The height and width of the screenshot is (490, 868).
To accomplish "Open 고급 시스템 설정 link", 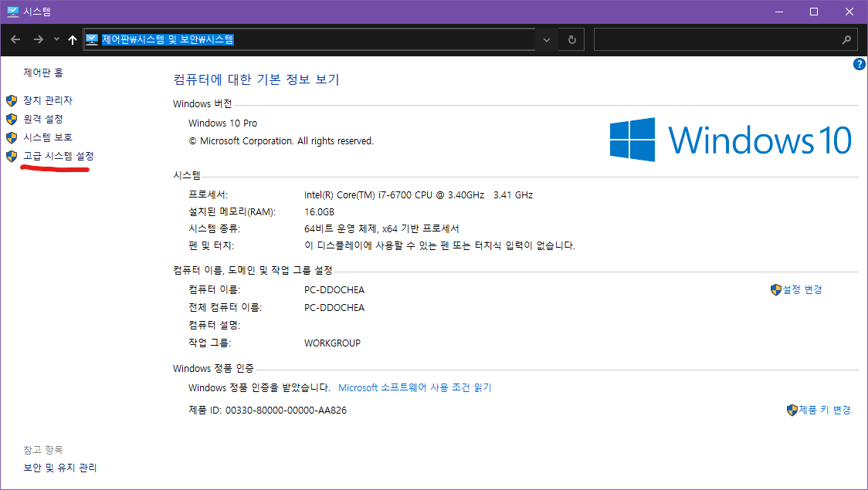I will [x=59, y=156].
